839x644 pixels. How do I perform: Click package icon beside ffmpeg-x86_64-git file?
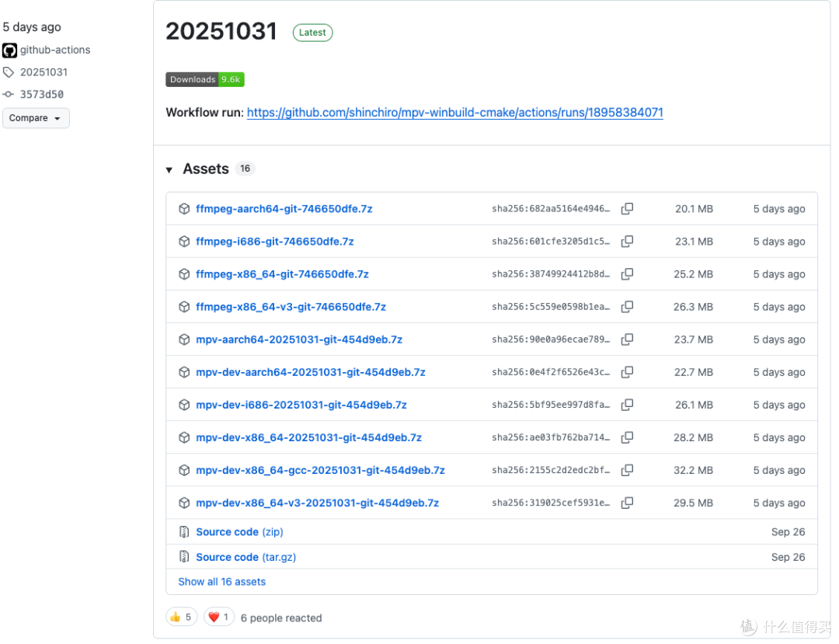(184, 274)
